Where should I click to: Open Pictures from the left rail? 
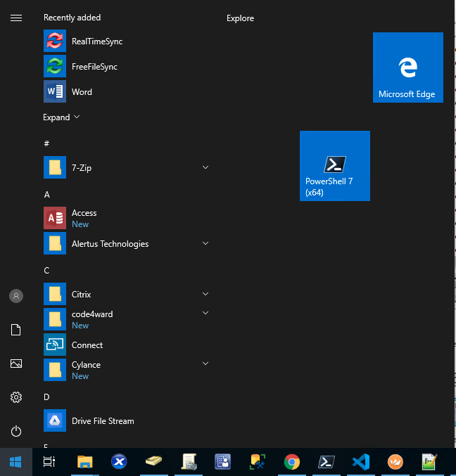click(x=16, y=364)
